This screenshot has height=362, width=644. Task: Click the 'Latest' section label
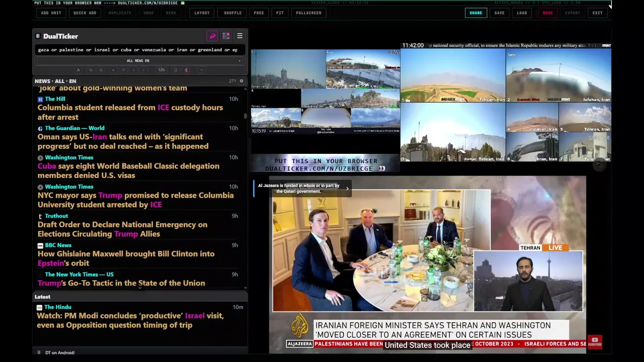coord(43,297)
